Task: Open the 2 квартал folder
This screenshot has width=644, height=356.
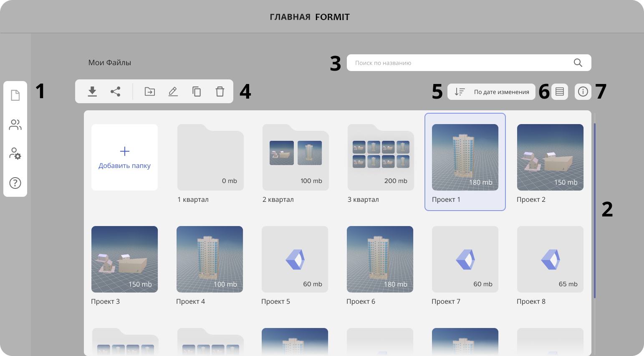Action: pos(295,157)
